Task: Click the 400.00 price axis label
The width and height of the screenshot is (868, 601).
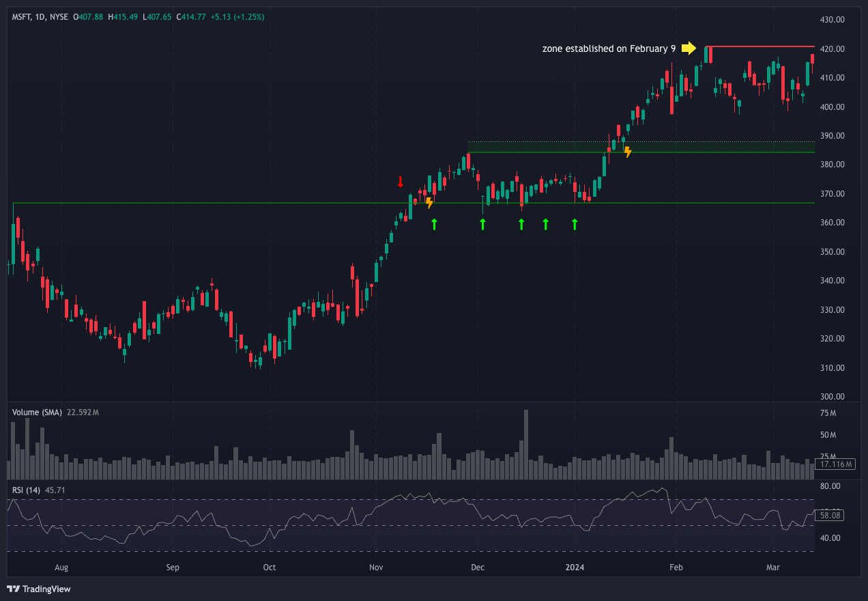Action: [833, 107]
